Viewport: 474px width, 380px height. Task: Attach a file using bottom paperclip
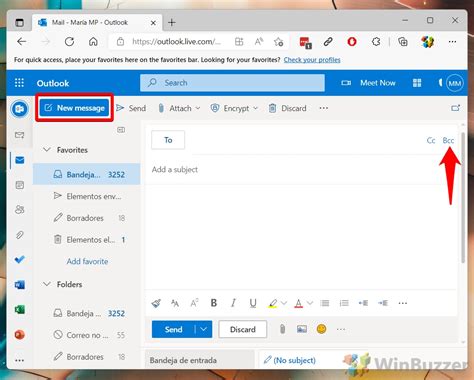pos(282,329)
